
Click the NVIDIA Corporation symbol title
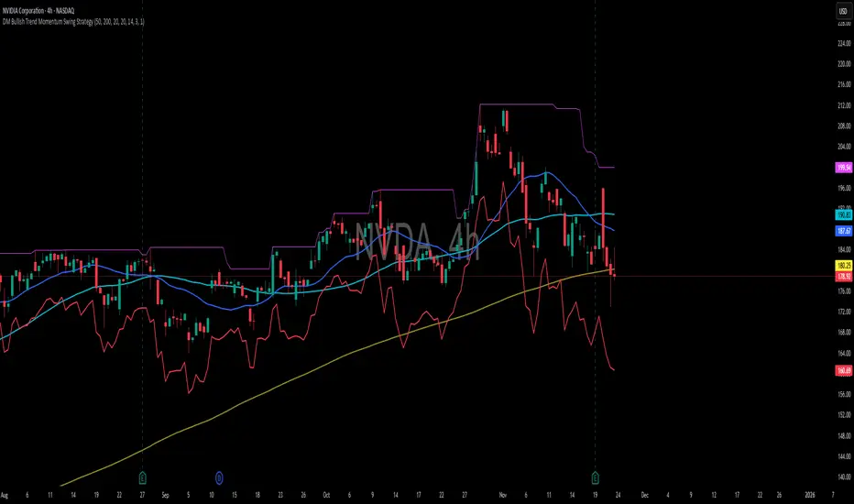tap(38, 10)
